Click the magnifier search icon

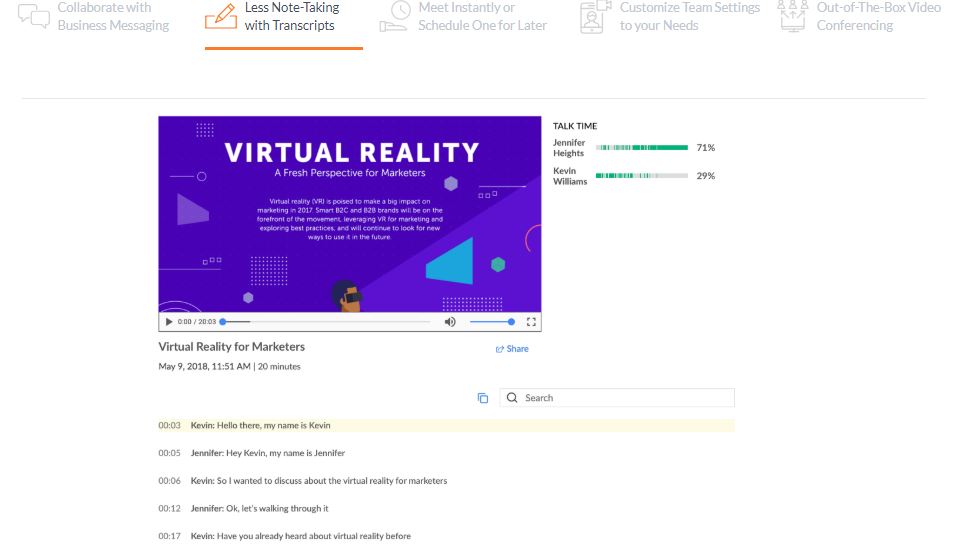pyautogui.click(x=512, y=397)
